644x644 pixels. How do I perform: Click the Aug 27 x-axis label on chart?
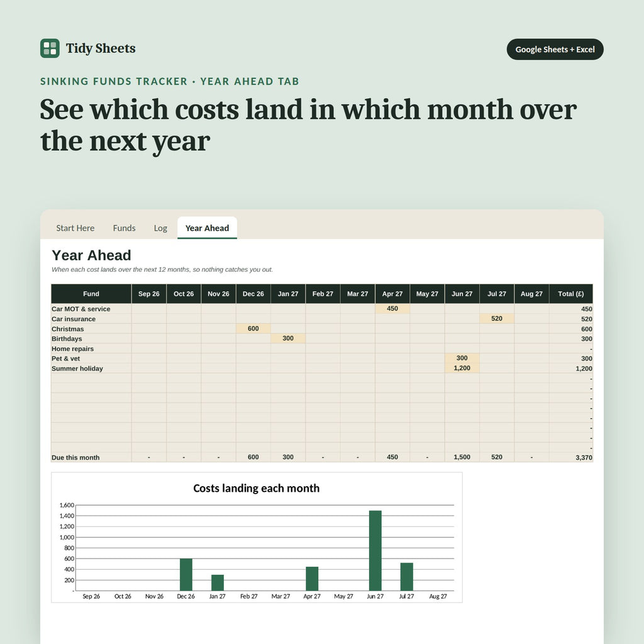pos(438,596)
